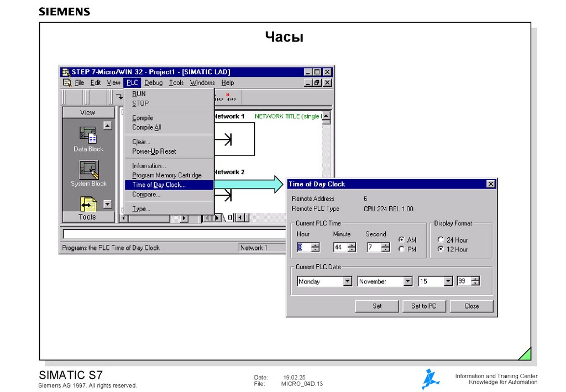
Task: Select the AM radio button
Action: click(x=401, y=239)
